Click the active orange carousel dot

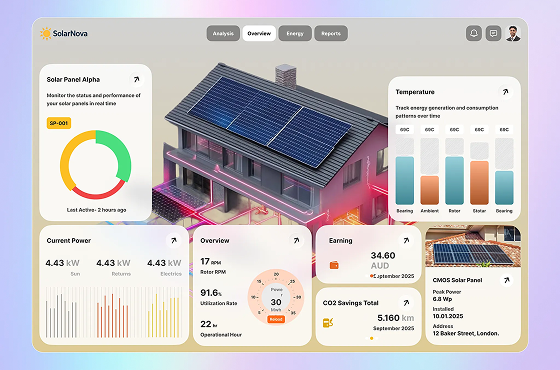[371, 338]
